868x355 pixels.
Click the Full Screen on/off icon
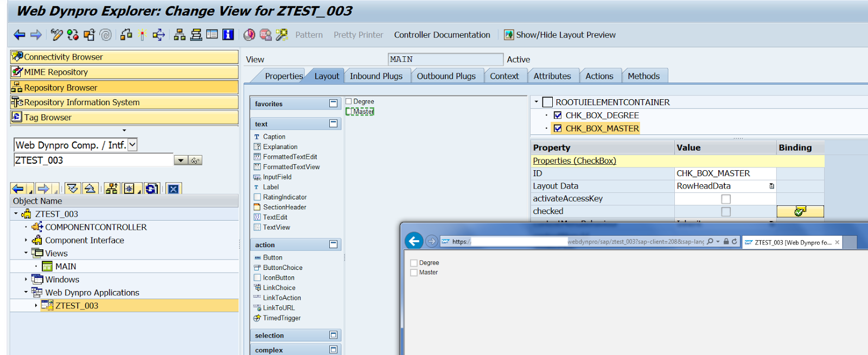[212, 35]
